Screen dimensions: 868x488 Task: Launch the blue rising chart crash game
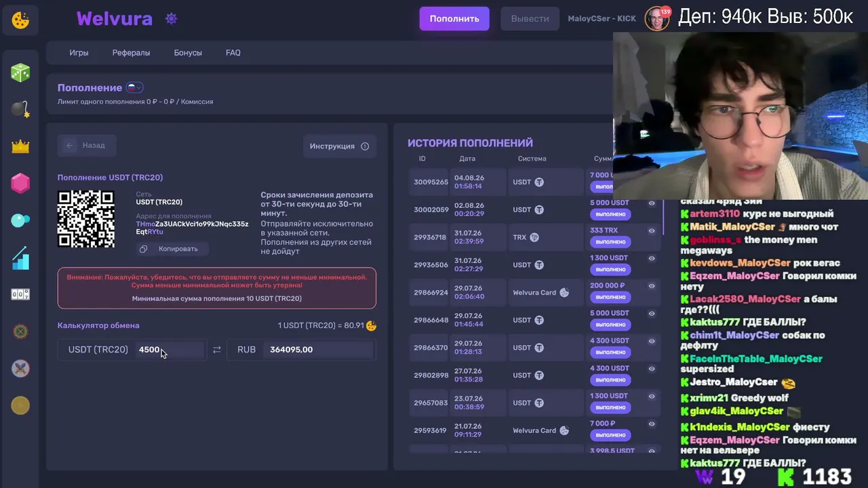tap(20, 258)
